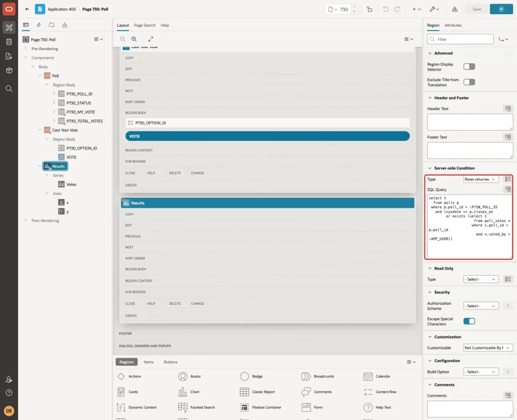Select the Chart region type
The height and width of the screenshot is (420, 517).
[x=189, y=392]
